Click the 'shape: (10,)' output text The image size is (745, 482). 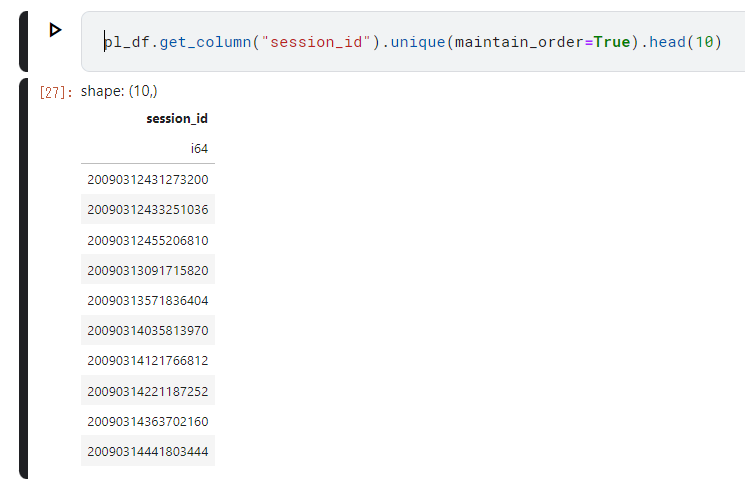[x=119, y=91]
